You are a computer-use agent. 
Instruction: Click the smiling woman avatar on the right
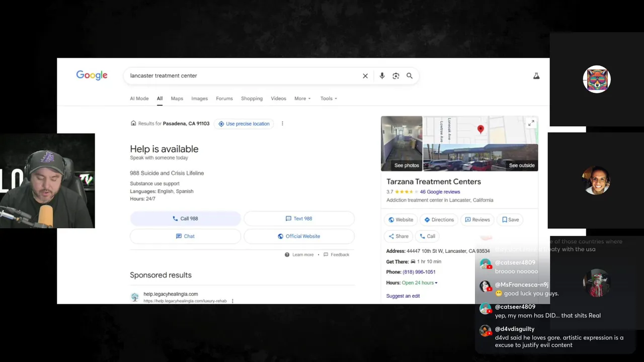click(x=597, y=180)
